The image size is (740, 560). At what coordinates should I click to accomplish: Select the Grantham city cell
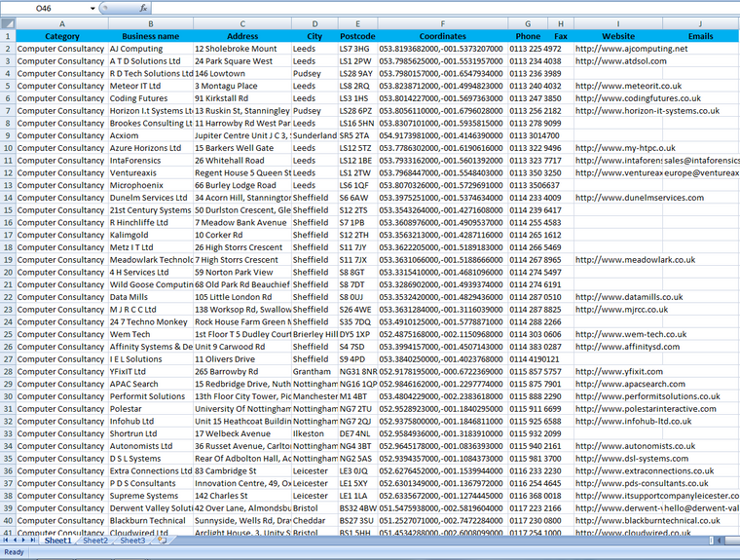coord(314,372)
